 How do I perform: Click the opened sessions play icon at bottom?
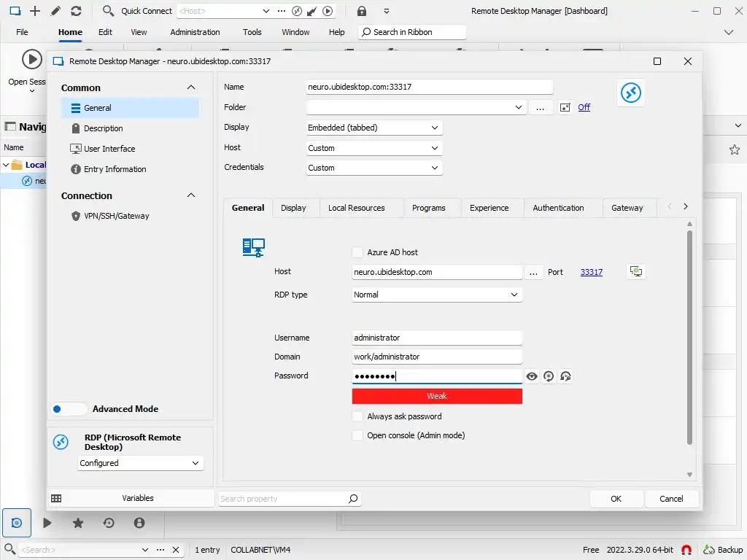point(47,523)
